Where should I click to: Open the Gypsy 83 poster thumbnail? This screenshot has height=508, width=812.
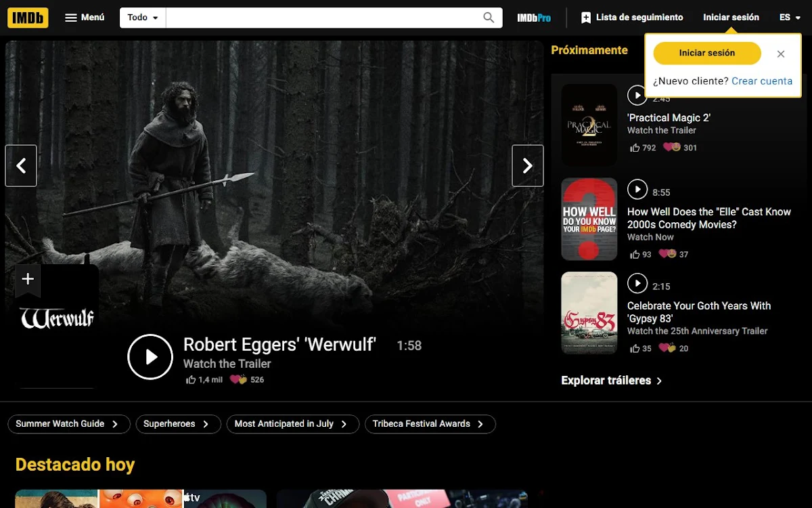pos(589,313)
